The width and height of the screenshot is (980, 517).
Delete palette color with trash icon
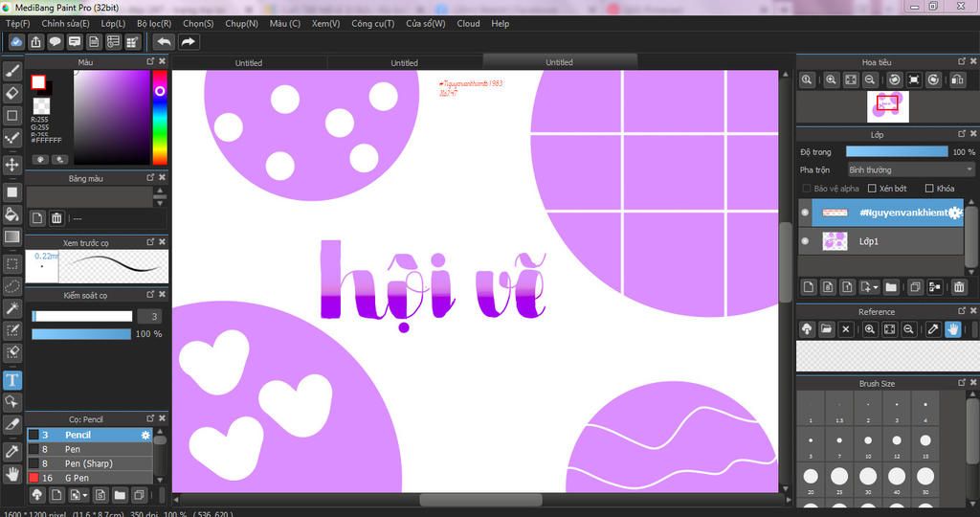coord(56,218)
